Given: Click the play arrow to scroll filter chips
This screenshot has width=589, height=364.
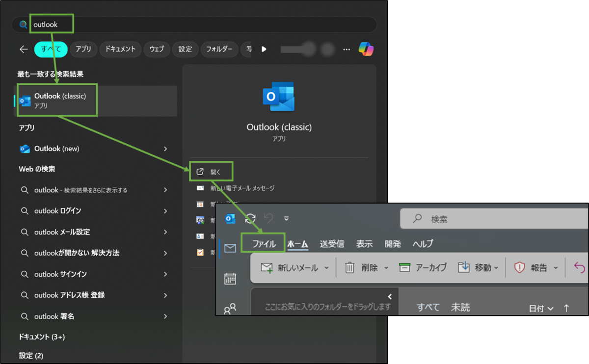Looking at the screenshot, I should pos(264,49).
